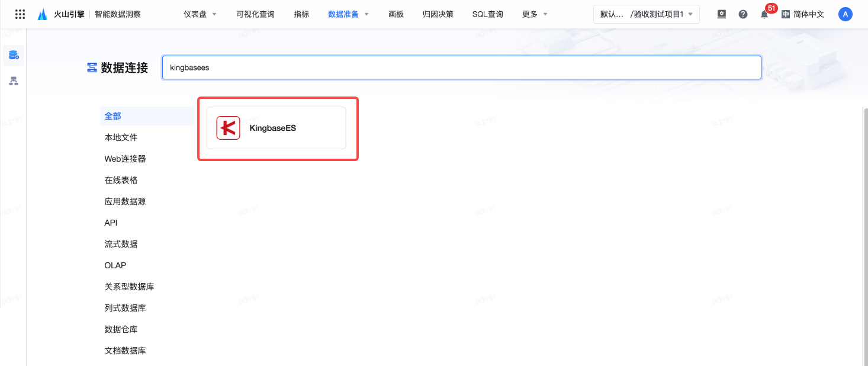Click the data connection heading icon
Image resolution: width=868 pixels, height=366 pixels.
point(92,68)
